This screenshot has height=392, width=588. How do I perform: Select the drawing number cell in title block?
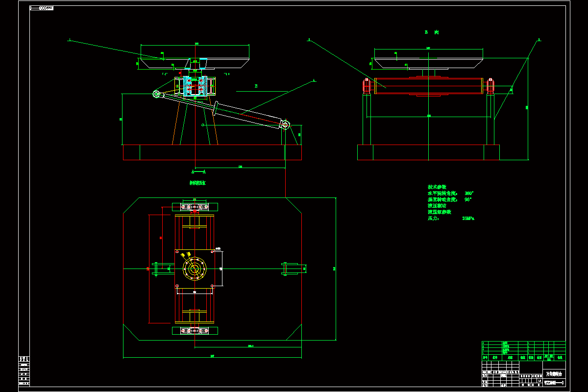click(x=554, y=382)
